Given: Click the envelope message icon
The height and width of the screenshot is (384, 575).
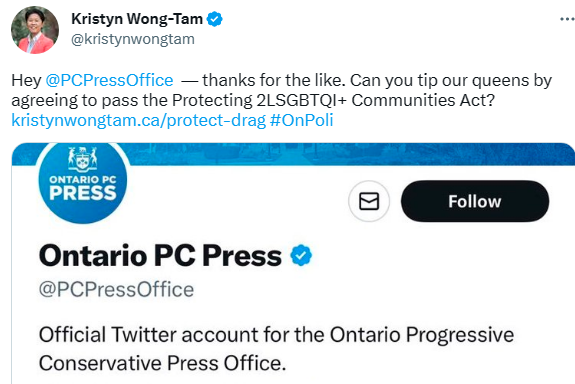Looking at the screenshot, I should point(369,201).
